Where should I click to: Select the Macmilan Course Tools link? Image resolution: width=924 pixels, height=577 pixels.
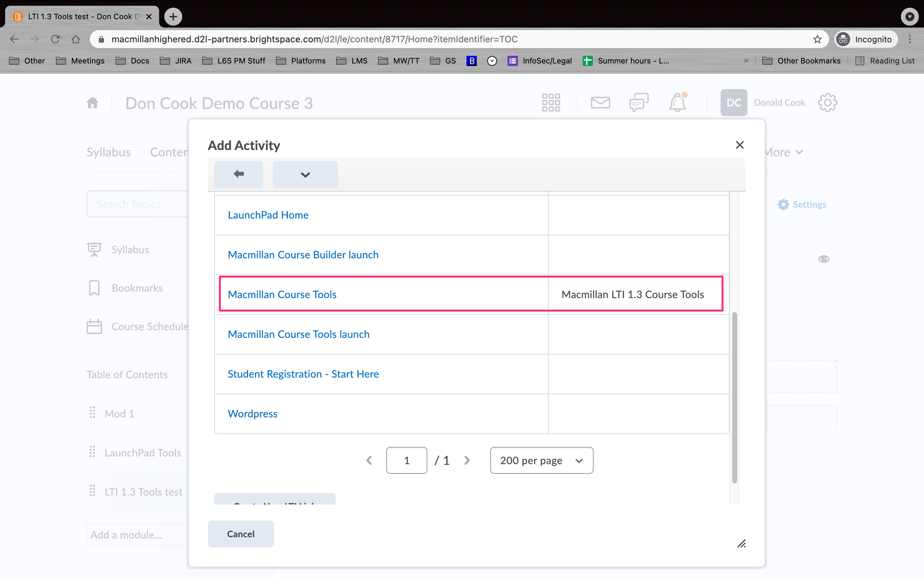pos(282,295)
